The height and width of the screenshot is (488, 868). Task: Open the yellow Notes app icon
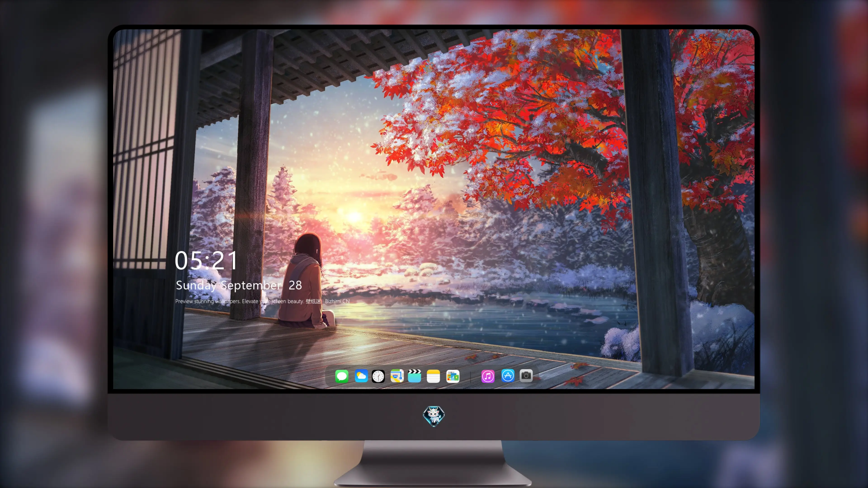coord(433,376)
